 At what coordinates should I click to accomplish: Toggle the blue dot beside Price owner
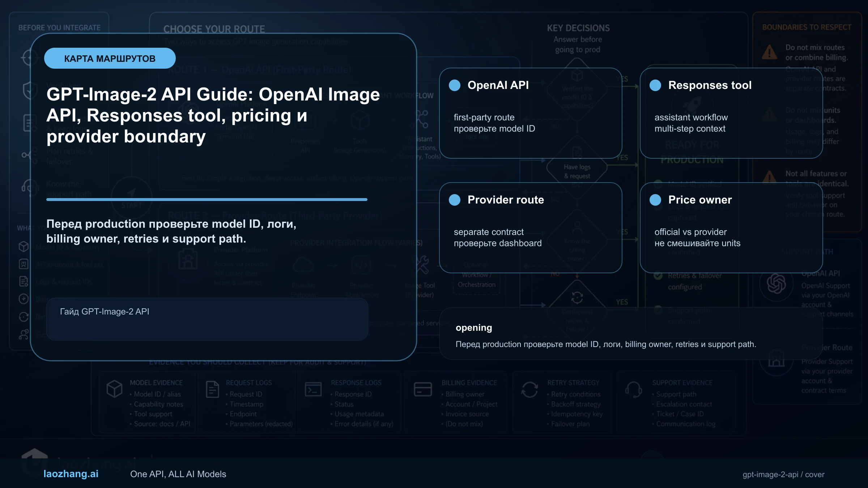pyautogui.click(x=655, y=200)
